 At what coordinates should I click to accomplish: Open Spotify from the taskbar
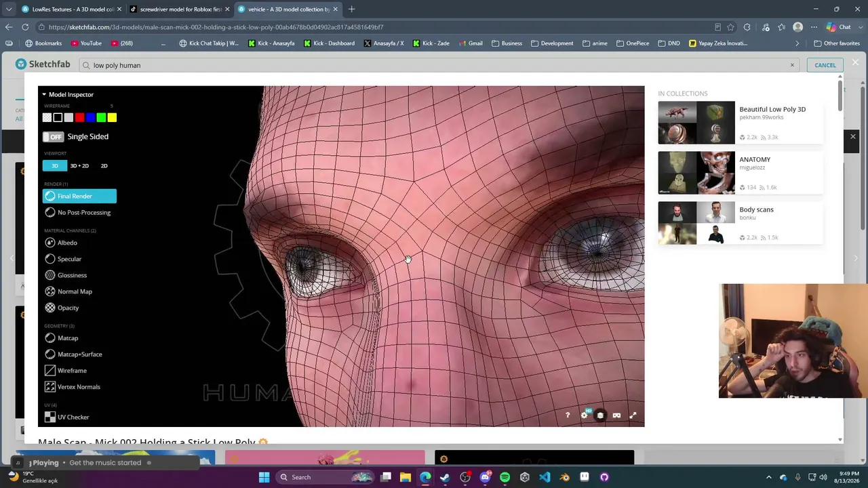[x=505, y=477]
